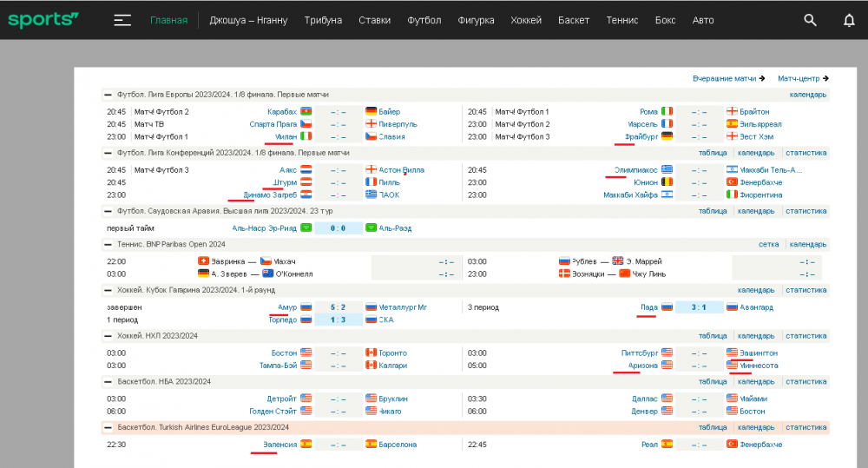This screenshot has width=868, height=468.
Task: Click the Azerbaijan flag next to Карабах
Action: [x=306, y=111]
